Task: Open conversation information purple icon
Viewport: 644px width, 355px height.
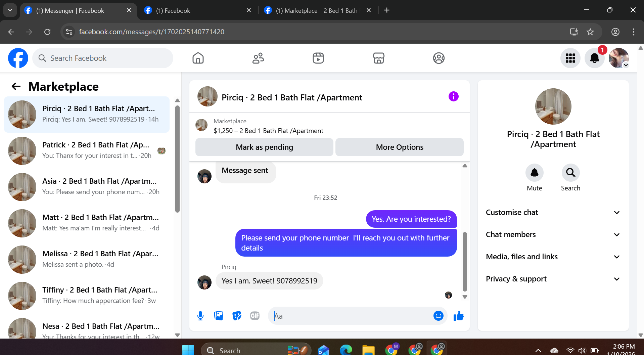Action: (453, 97)
